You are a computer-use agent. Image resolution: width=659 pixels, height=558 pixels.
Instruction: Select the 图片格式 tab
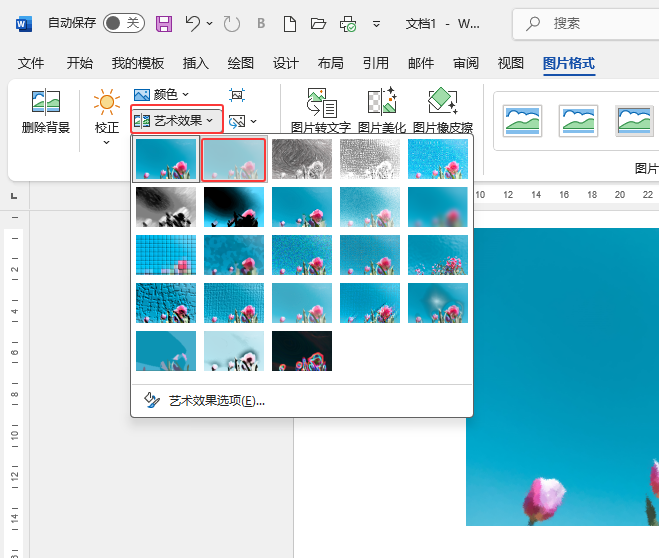pos(569,63)
